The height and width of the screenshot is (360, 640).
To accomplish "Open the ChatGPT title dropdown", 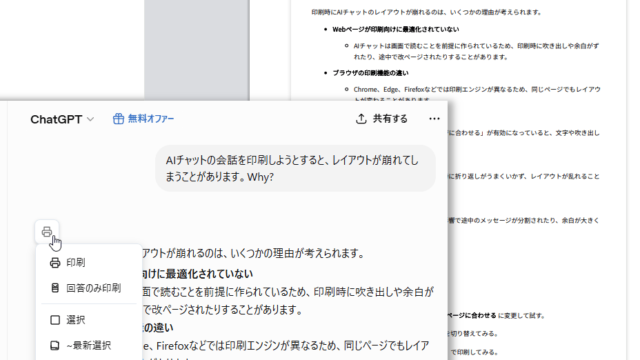I will pyautogui.click(x=62, y=119).
